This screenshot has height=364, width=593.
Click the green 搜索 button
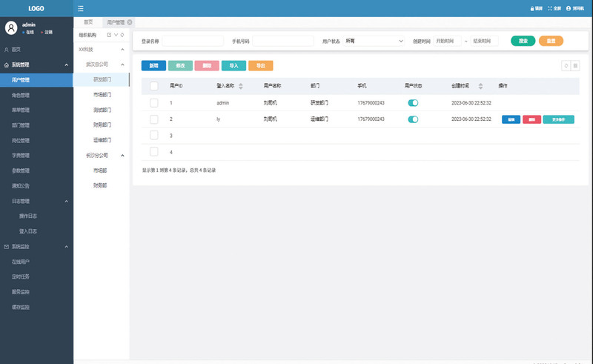click(x=523, y=41)
